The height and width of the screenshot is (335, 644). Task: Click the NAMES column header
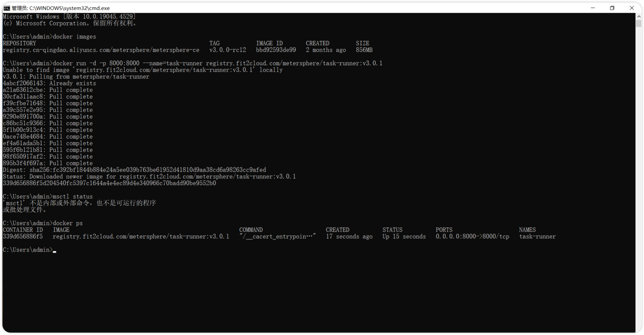(527, 230)
